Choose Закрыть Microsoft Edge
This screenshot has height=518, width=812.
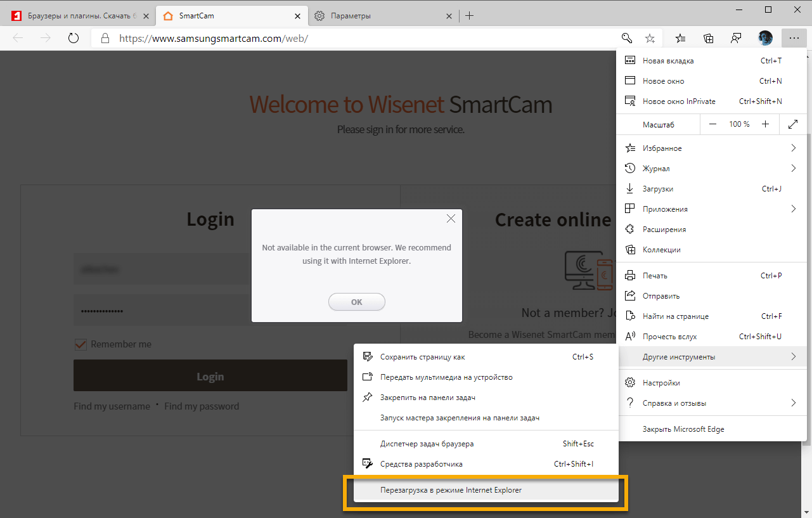[x=711, y=429]
